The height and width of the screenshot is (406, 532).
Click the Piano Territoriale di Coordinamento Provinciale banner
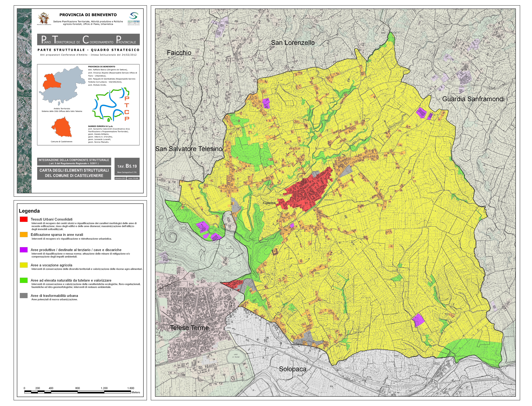click(88, 39)
